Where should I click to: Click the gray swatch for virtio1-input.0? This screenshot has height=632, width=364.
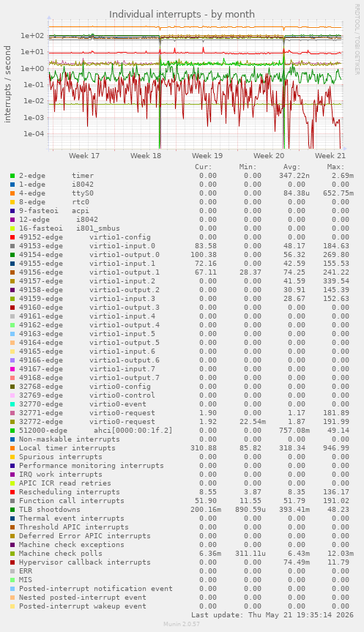12,246
